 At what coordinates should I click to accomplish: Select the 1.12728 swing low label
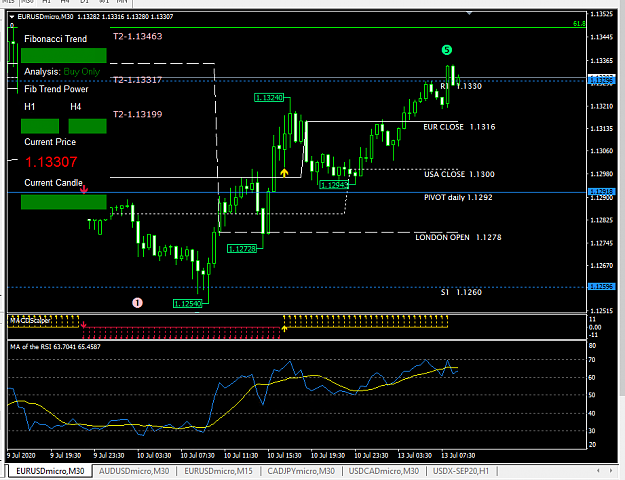click(242, 249)
